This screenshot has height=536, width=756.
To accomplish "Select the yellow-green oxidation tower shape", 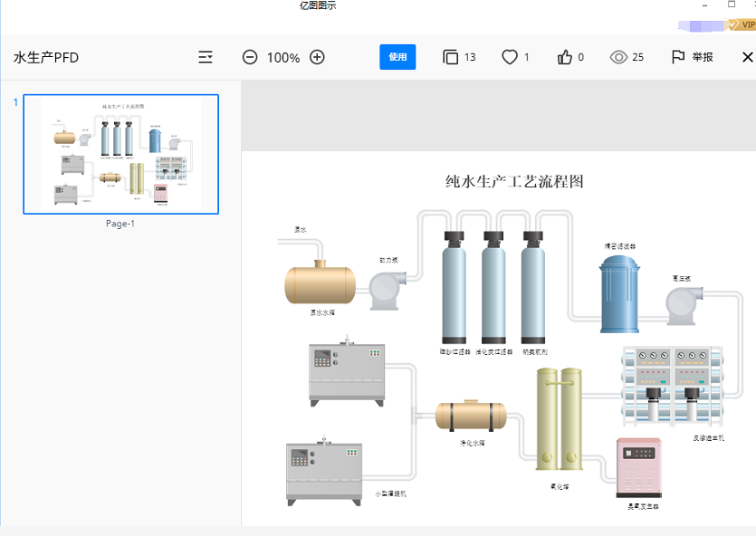I will pyautogui.click(x=560, y=419).
